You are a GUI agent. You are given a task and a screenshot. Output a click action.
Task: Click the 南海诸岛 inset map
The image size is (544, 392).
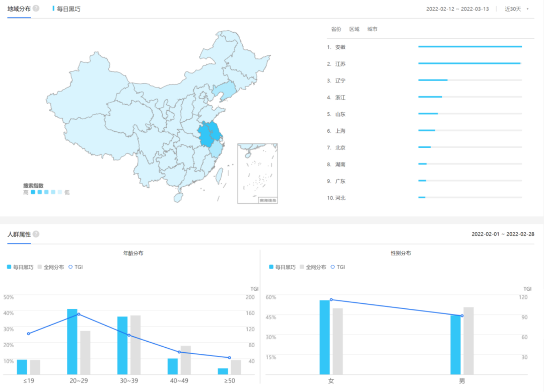pos(257,173)
